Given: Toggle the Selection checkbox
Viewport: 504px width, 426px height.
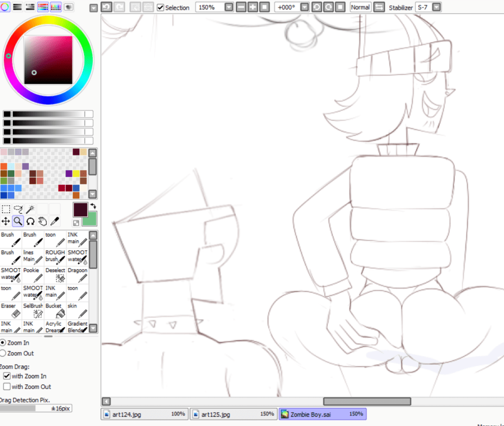Looking at the screenshot, I should coord(161,7).
